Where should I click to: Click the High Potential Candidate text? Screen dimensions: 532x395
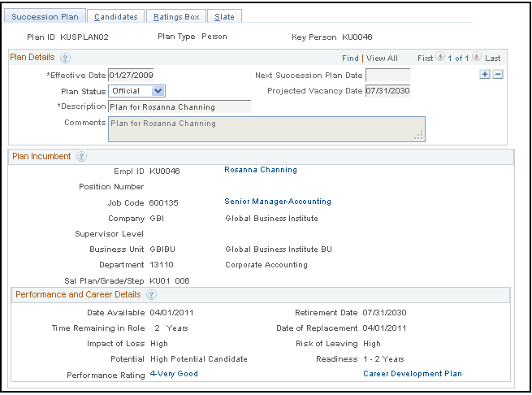tap(199, 359)
